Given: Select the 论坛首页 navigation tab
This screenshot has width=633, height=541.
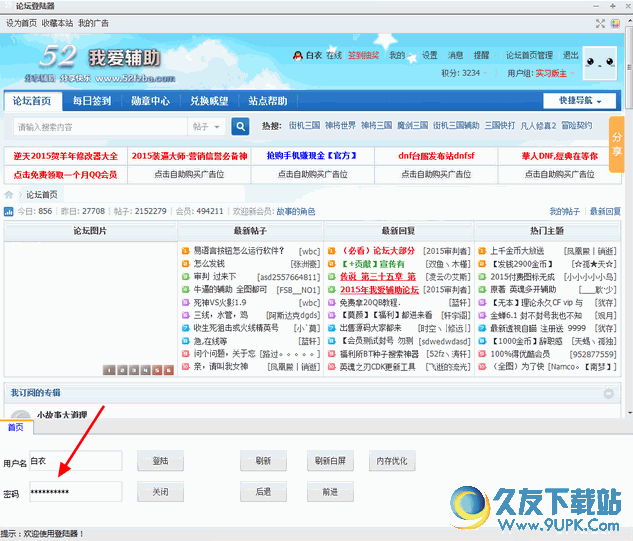Looking at the screenshot, I should 32,101.
